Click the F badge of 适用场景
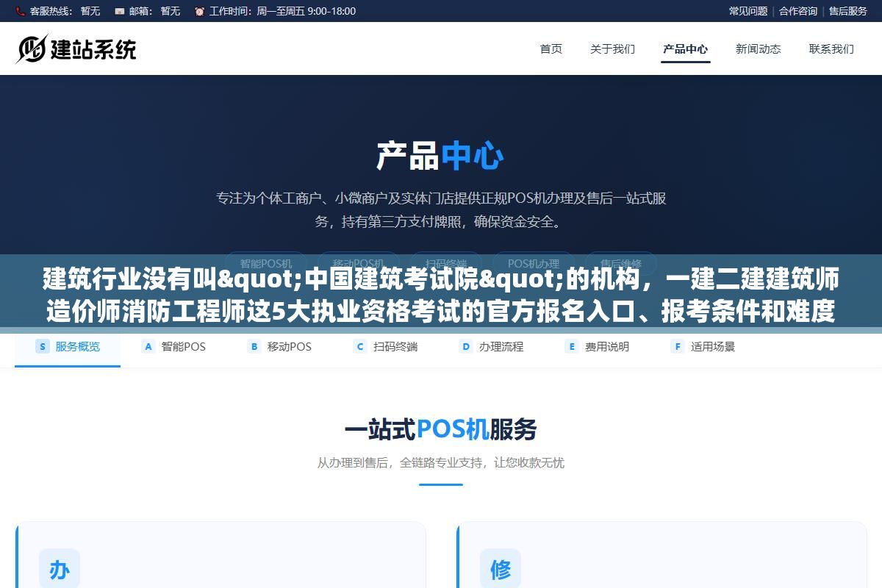The height and width of the screenshot is (588, 882). pos(678,347)
